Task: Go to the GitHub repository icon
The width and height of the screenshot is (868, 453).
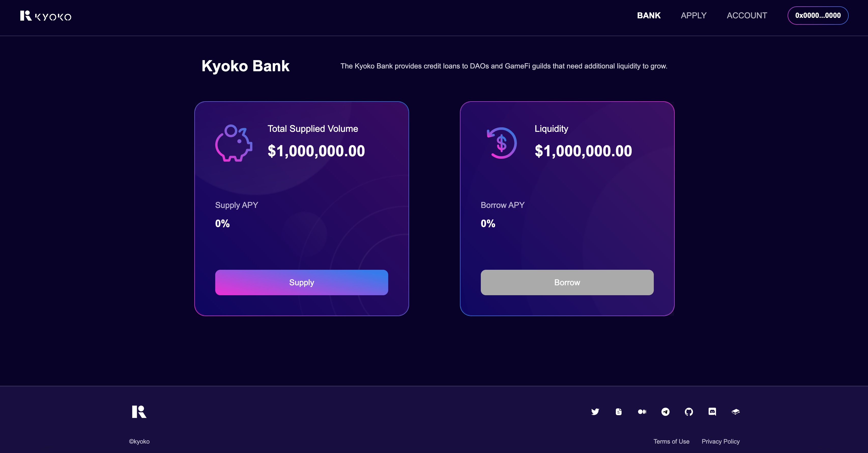Action: (689, 412)
